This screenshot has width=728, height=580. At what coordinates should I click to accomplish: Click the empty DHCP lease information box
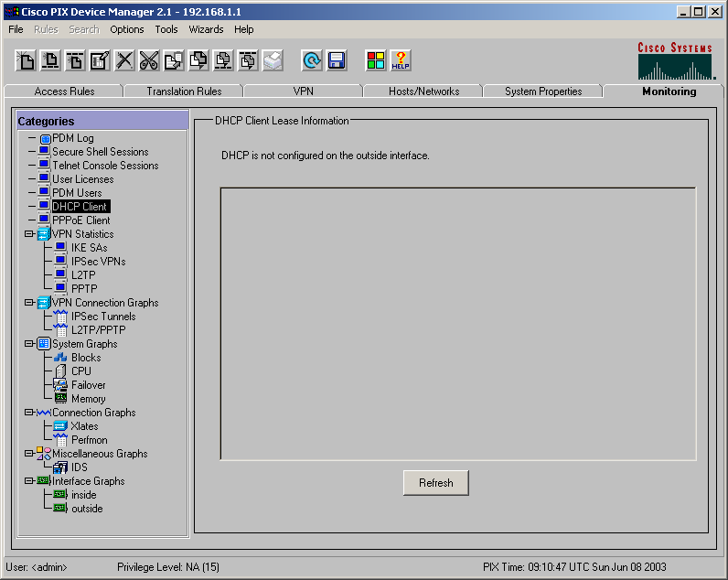coord(458,324)
